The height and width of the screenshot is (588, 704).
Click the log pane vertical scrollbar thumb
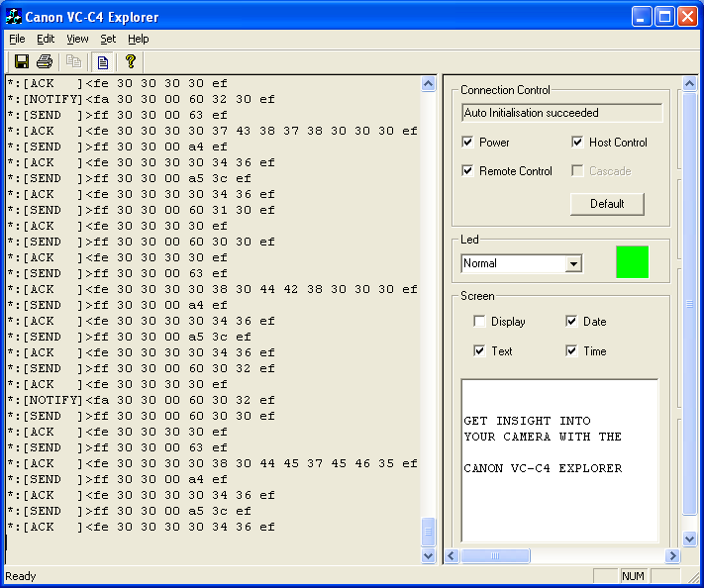click(x=429, y=532)
